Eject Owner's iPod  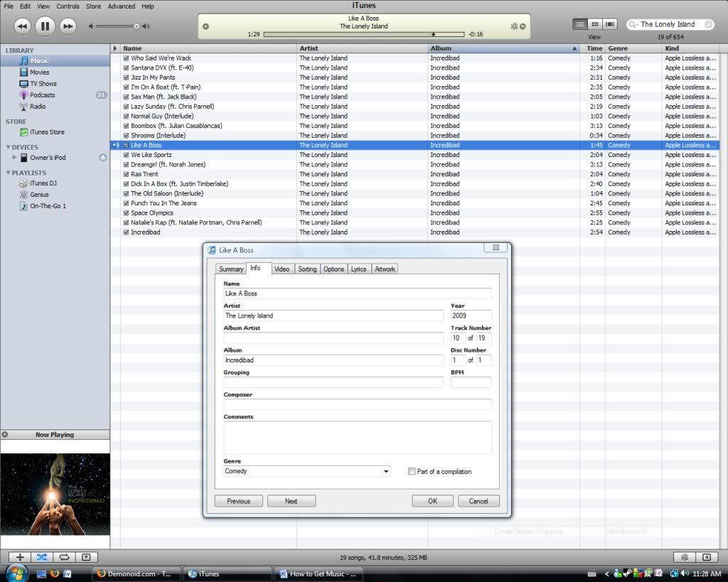[103, 158]
